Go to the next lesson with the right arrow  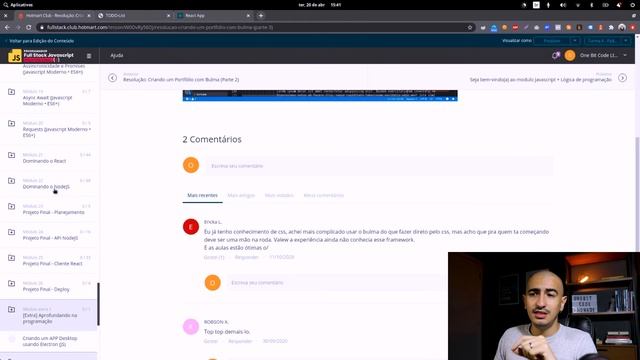tap(622, 78)
